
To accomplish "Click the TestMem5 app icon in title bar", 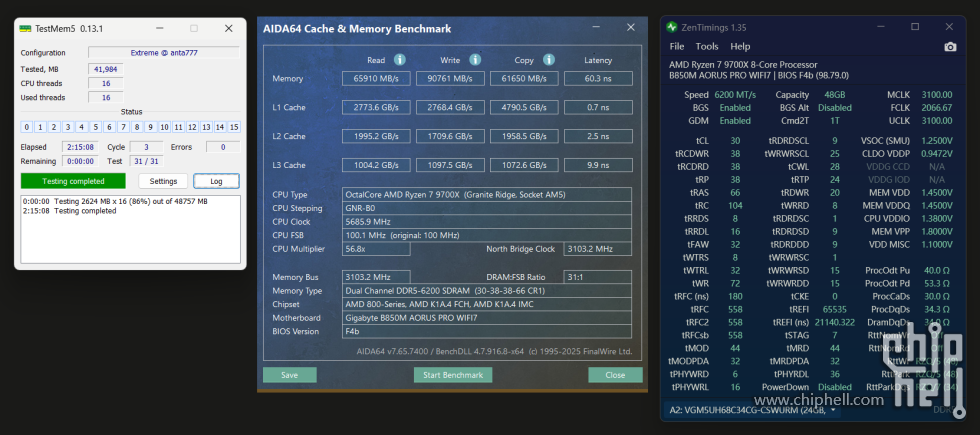I will [26, 28].
